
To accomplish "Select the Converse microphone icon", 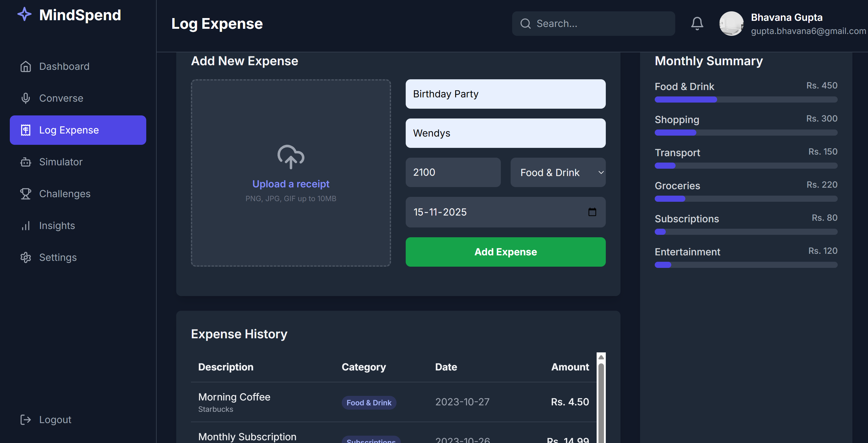I will click(25, 98).
